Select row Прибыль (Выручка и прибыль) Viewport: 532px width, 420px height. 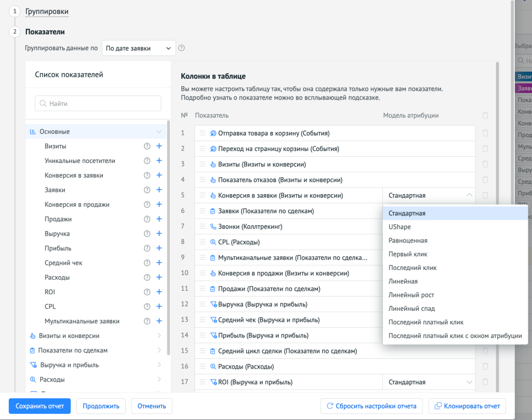click(x=289, y=335)
